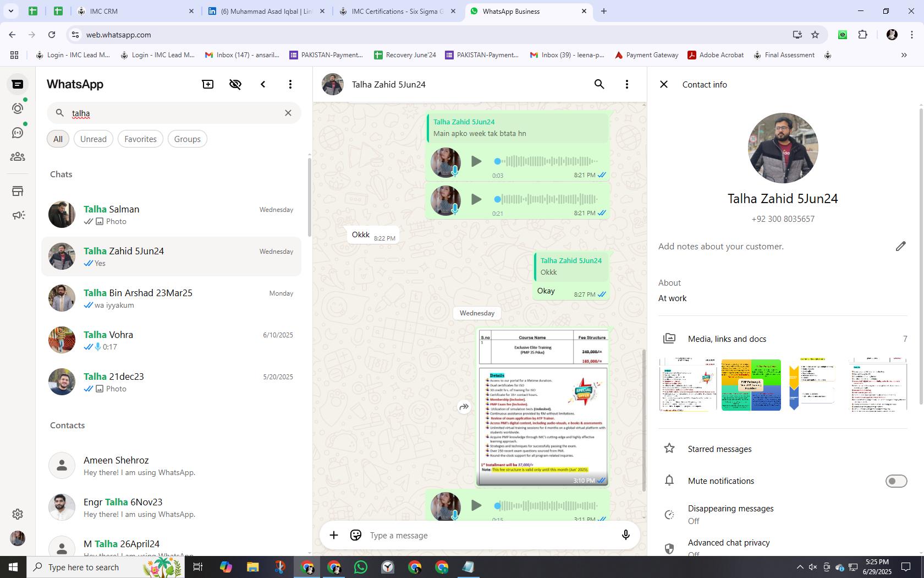Open the colorful second media thumbnail
The width and height of the screenshot is (924, 578).
pos(751,384)
